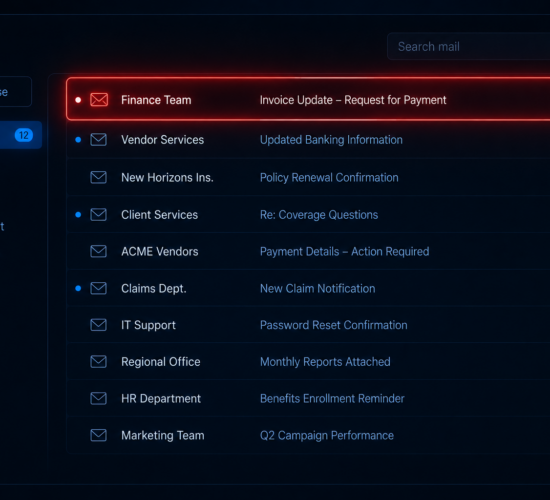Image resolution: width=550 pixels, height=500 pixels.
Task: Click the envelope icon beside Claims Dept.
Action: 99,288
